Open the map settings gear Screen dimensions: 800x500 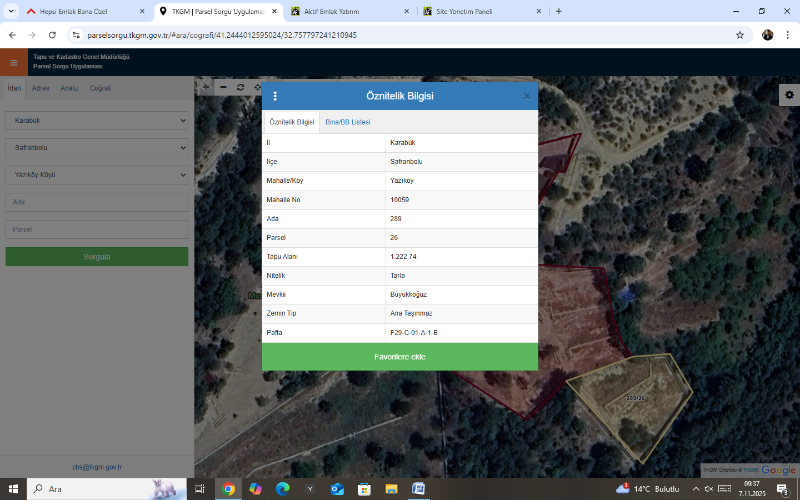(x=789, y=94)
